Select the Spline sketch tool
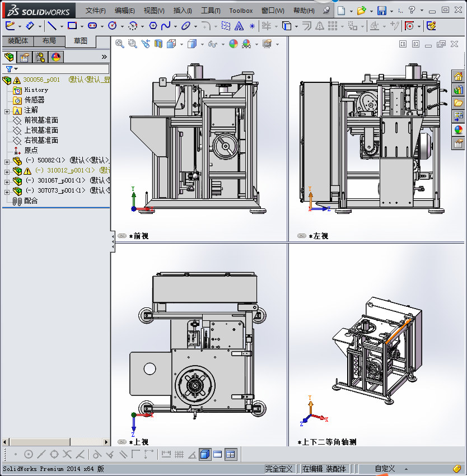The width and height of the screenshot is (467, 476). (166, 26)
